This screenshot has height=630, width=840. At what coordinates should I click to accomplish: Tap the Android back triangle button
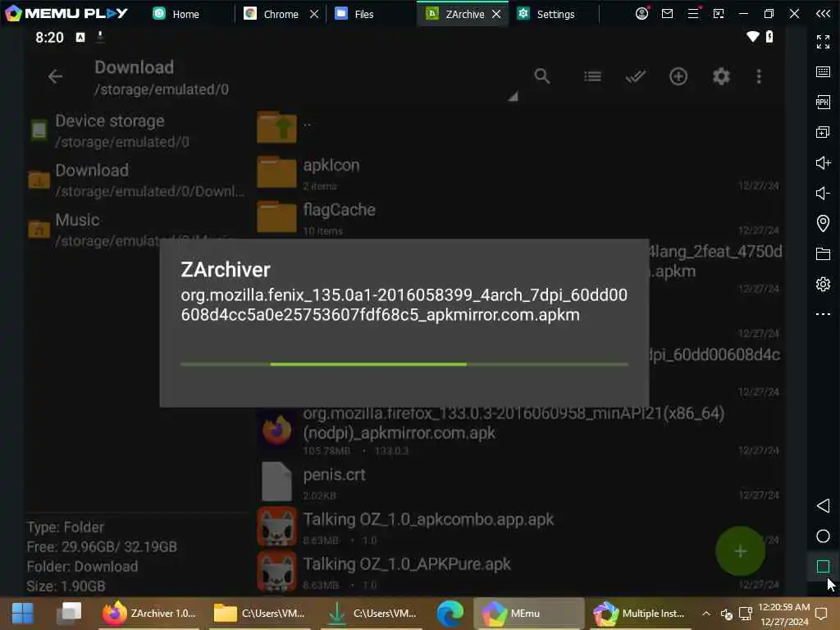(823, 505)
